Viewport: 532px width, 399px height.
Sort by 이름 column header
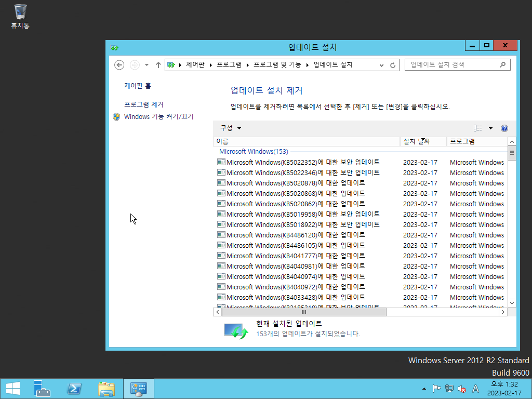click(307, 141)
